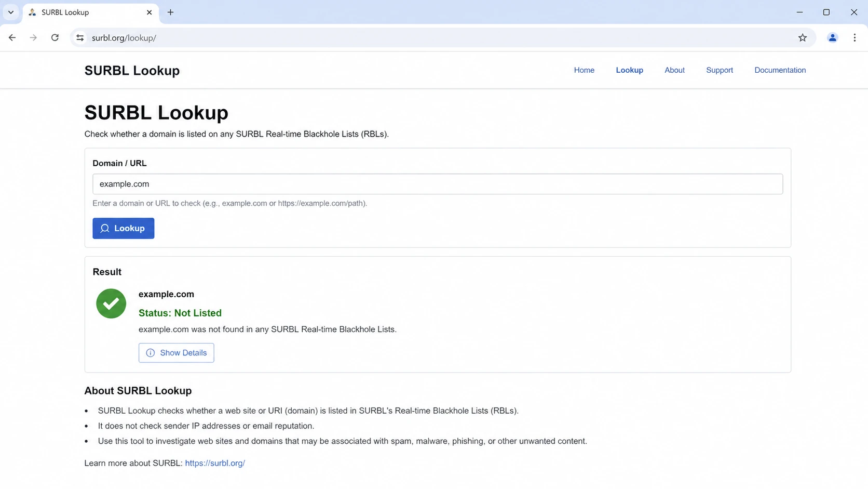Reload the current page

[x=55, y=37]
